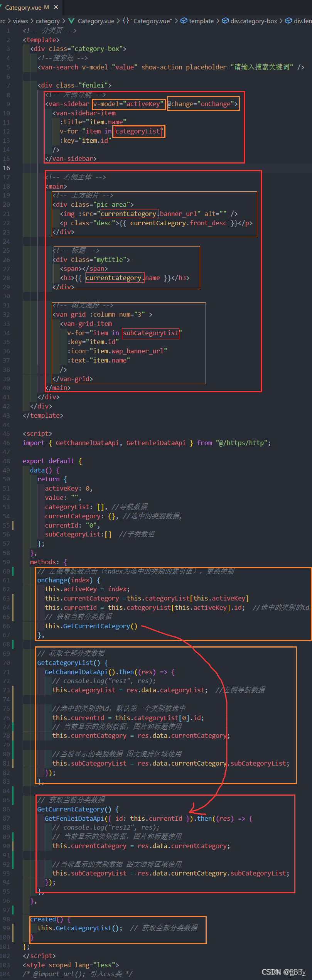Image resolution: width=312 pixels, height=980 pixels.
Task: Click the opening <template> tag line
Action: 41,40
